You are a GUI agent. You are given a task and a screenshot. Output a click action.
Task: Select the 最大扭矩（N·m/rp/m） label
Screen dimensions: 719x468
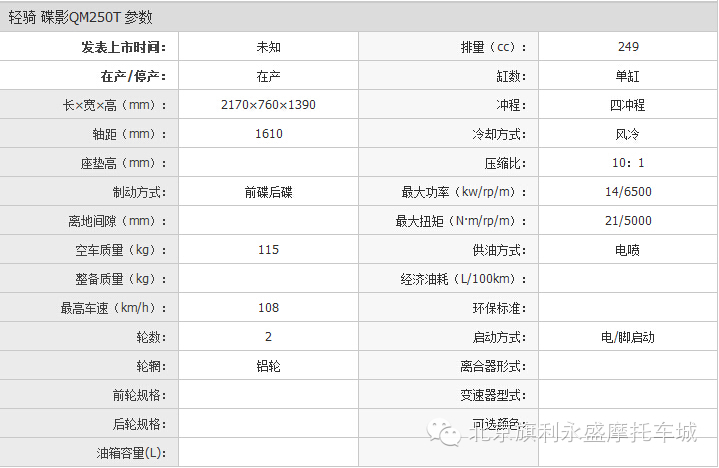(x=461, y=221)
